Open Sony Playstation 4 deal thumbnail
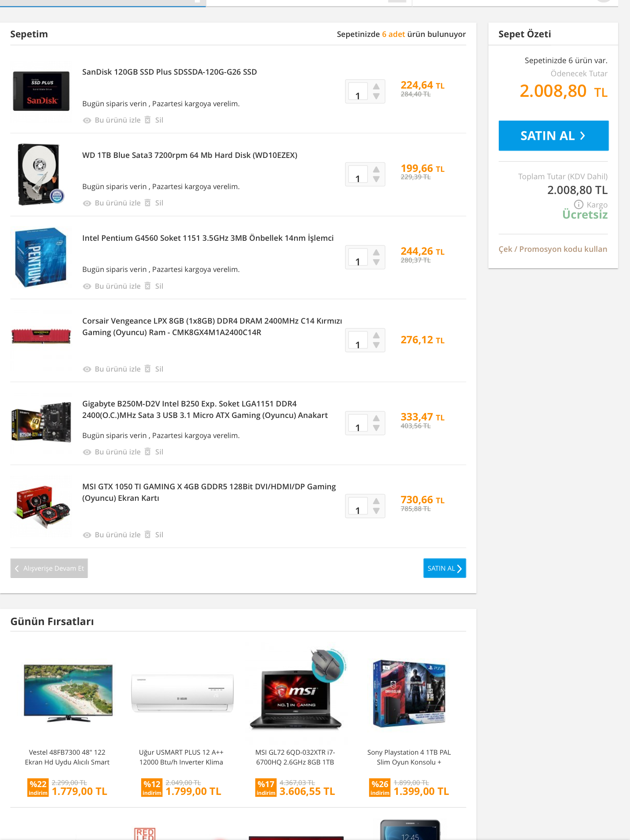The width and height of the screenshot is (630, 840). [409, 693]
